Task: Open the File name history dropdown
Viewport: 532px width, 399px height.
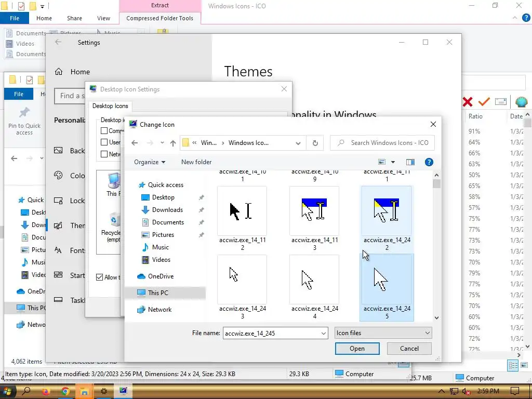Action: click(x=323, y=334)
